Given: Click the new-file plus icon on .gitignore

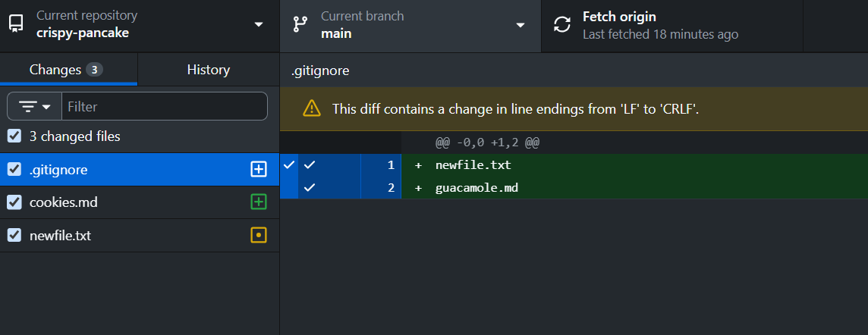Looking at the screenshot, I should [259, 169].
